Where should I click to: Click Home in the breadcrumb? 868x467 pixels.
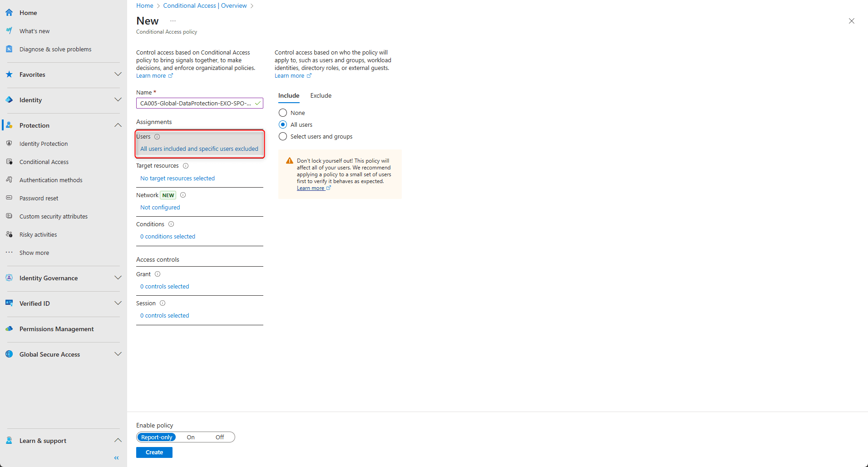[x=145, y=6]
